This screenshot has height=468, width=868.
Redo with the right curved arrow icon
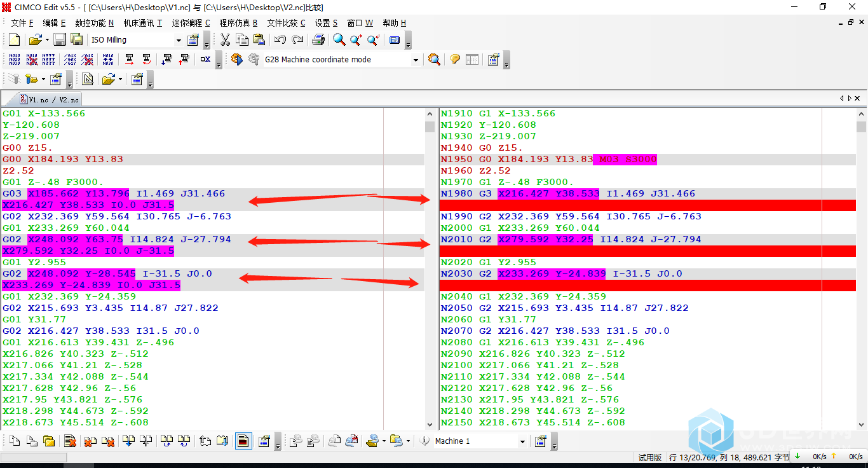click(x=297, y=39)
